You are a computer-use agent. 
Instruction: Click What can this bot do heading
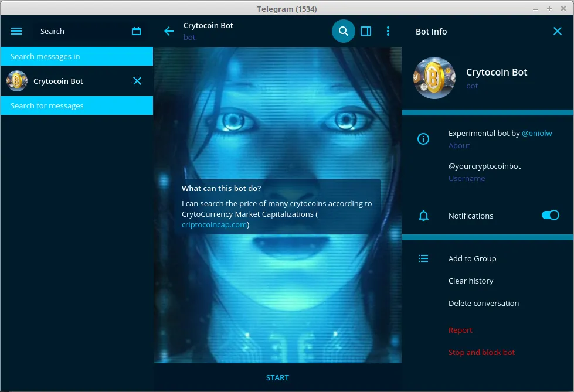(x=221, y=189)
